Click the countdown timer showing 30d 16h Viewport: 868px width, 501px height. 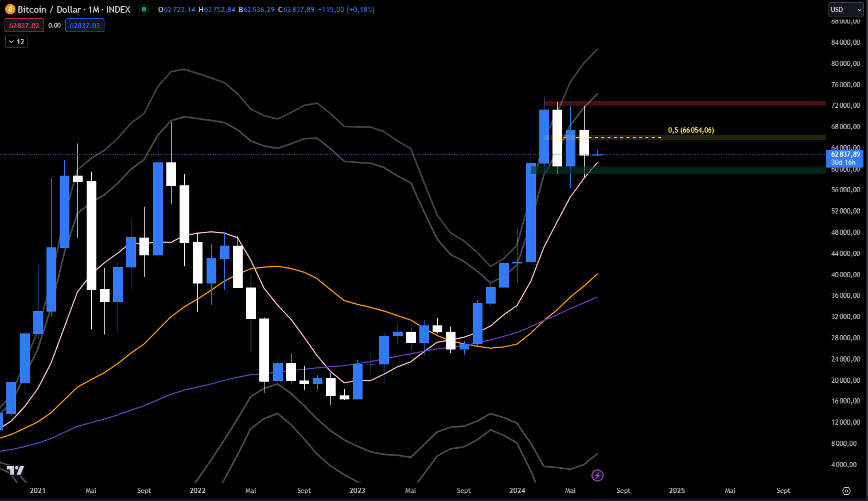(844, 162)
